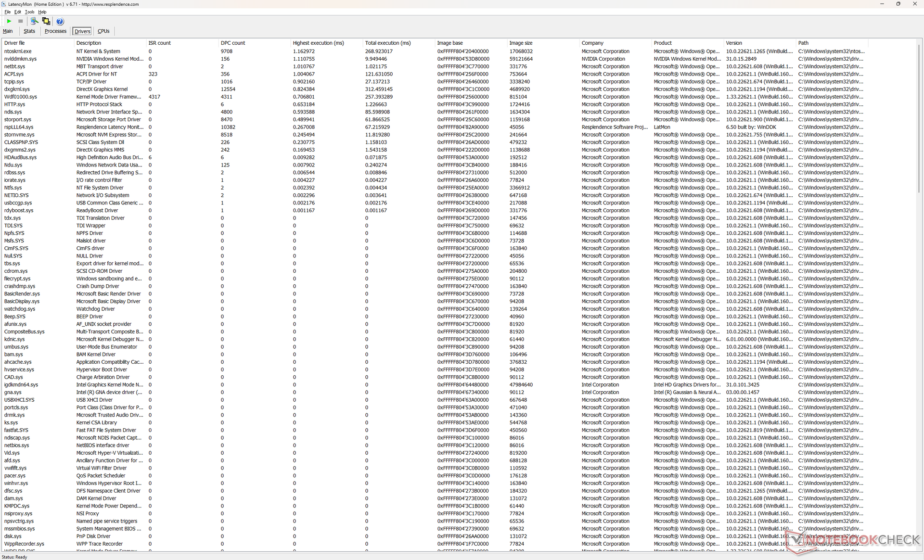Image resolution: width=924 pixels, height=560 pixels.
Task: Click the gray Stop monitoring button
Action: (x=20, y=21)
